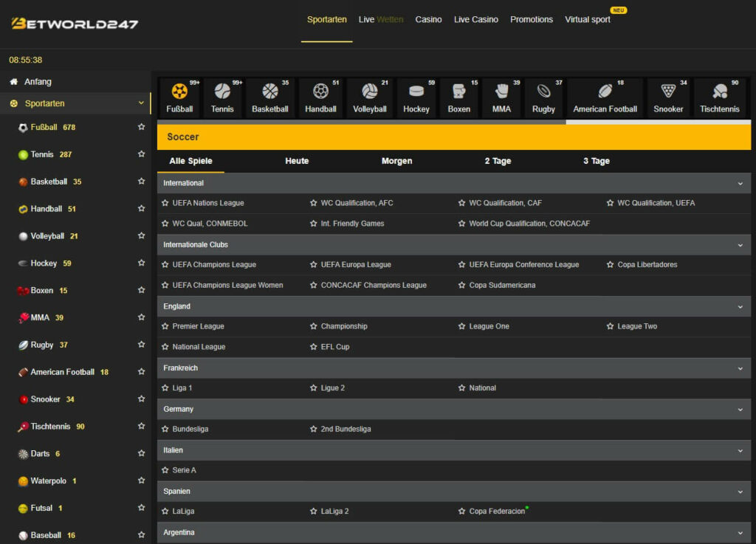Click the International section header
This screenshot has width=756, height=544.
coord(454,183)
